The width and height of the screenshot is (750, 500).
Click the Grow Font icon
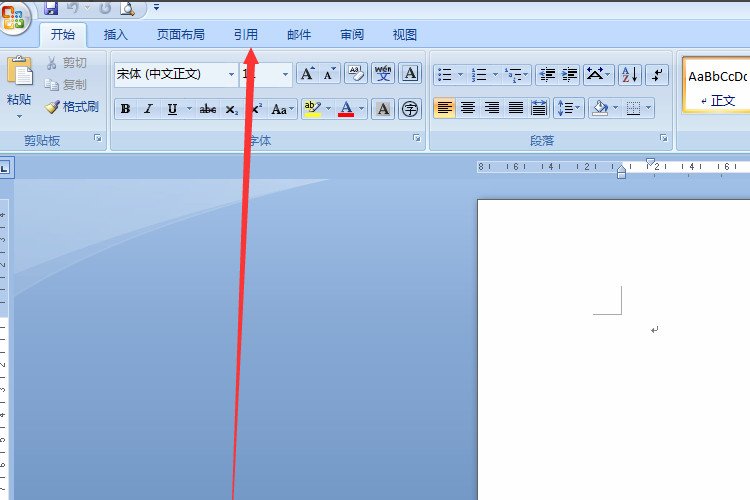[x=307, y=74]
